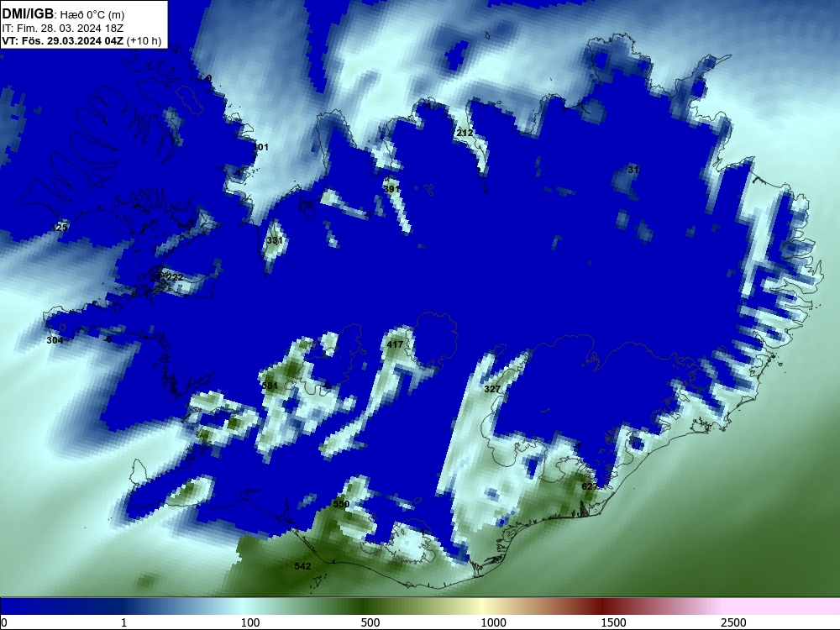840x630 pixels.
Task: Click the legend label 1
Action: [123, 622]
